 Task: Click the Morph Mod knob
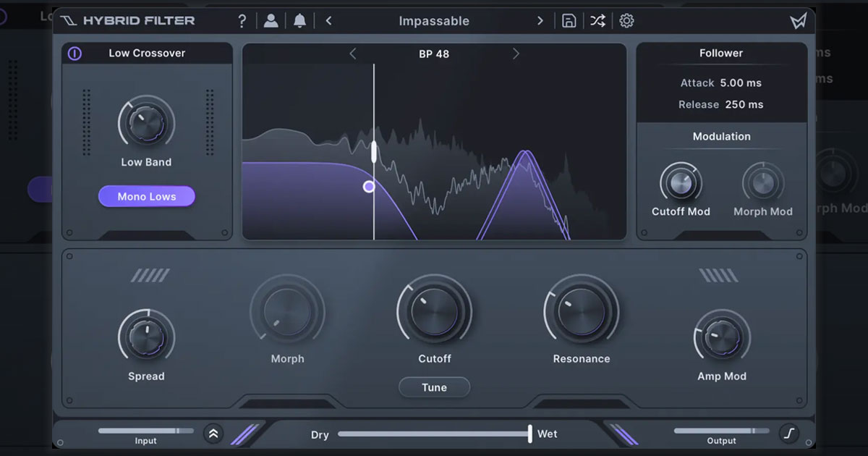(763, 182)
